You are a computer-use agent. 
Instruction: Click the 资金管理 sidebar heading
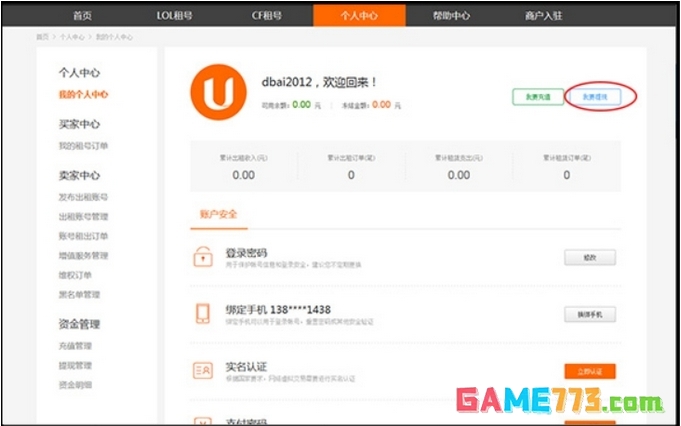click(79, 324)
